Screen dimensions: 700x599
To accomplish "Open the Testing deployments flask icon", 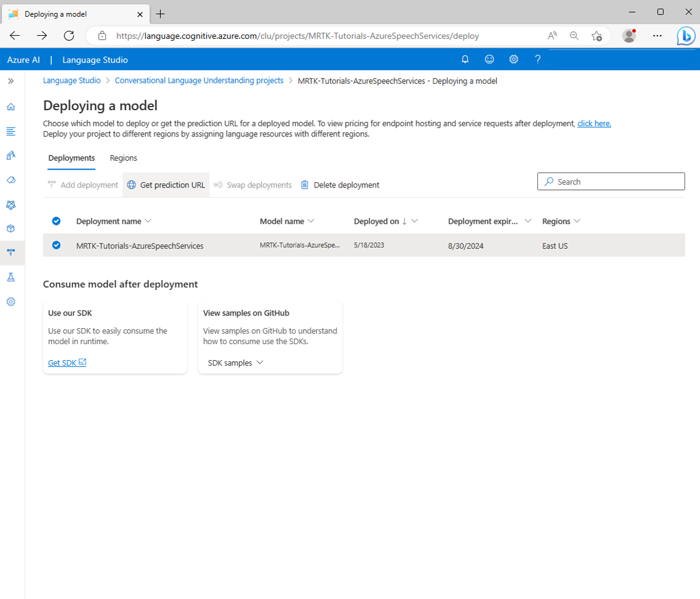I will [11, 277].
